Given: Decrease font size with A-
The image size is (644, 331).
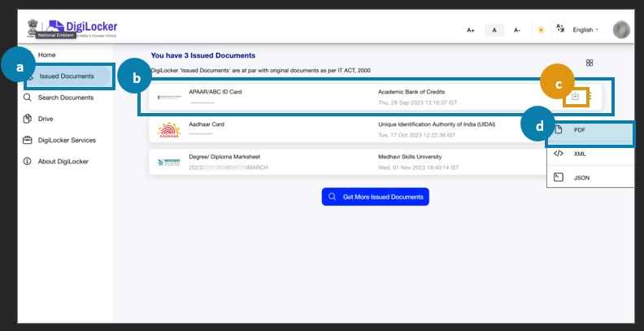Looking at the screenshot, I should click(x=517, y=30).
